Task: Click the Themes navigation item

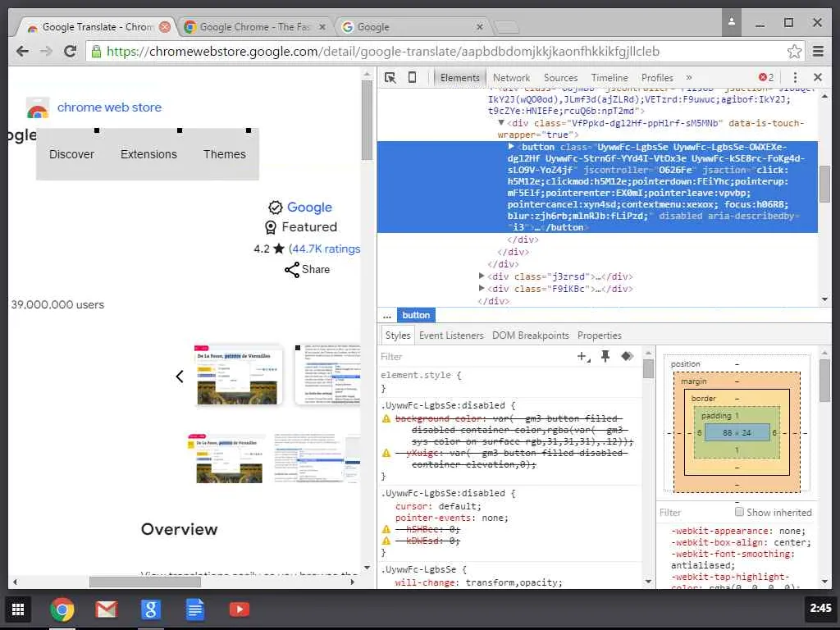Action: click(225, 154)
